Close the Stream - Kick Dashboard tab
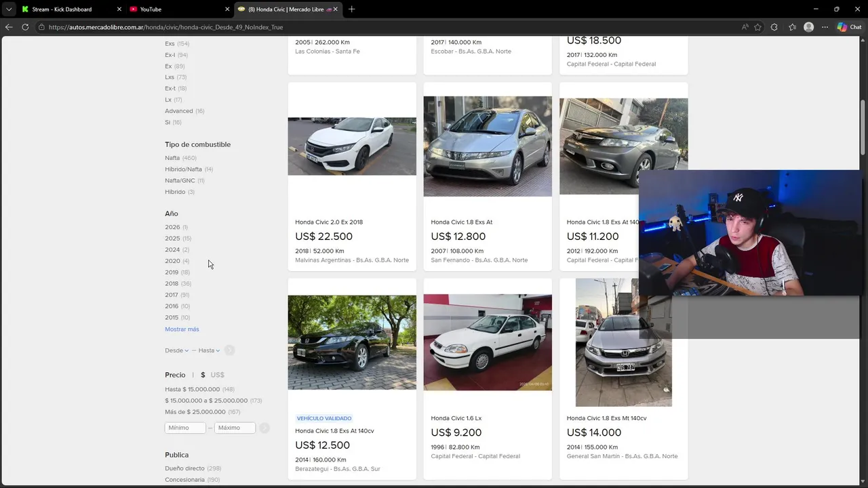The height and width of the screenshot is (488, 868). pyautogui.click(x=119, y=9)
